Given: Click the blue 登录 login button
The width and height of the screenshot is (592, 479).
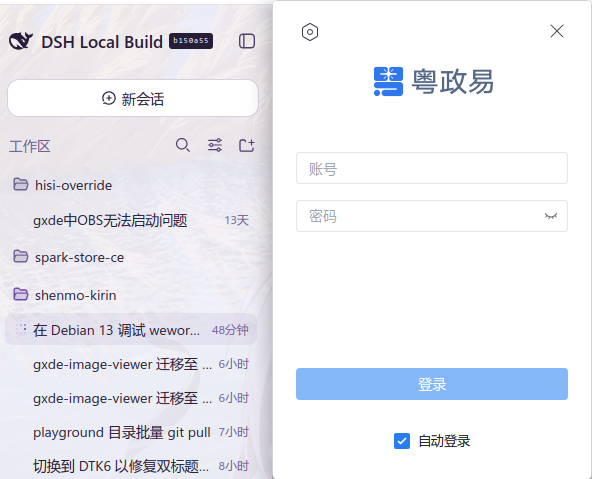Looking at the screenshot, I should click(x=432, y=384).
